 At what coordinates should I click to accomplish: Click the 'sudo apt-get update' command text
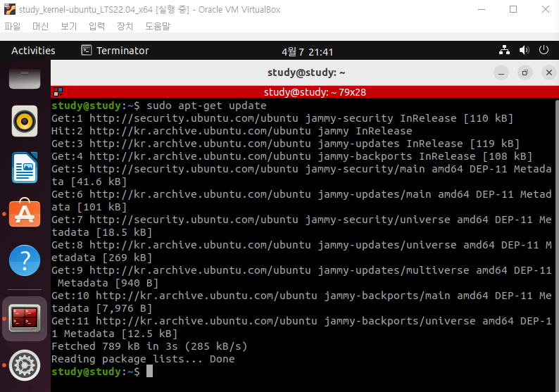206,106
